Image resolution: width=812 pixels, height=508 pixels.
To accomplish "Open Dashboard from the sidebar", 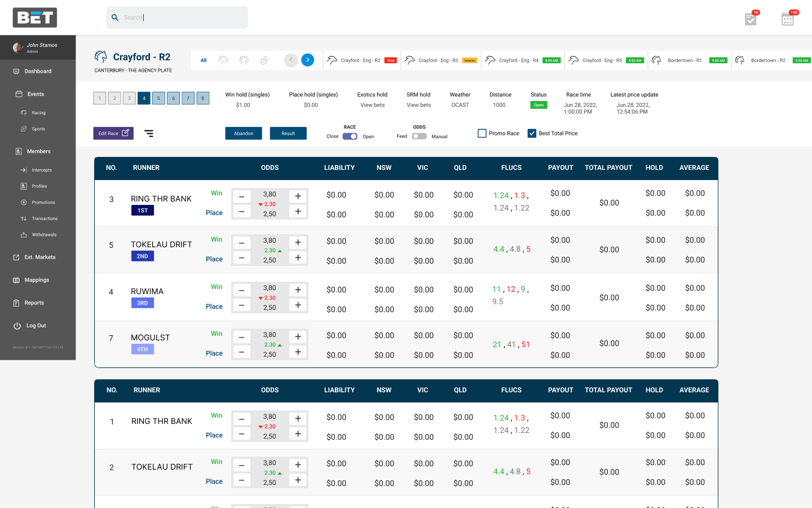I will [38, 71].
